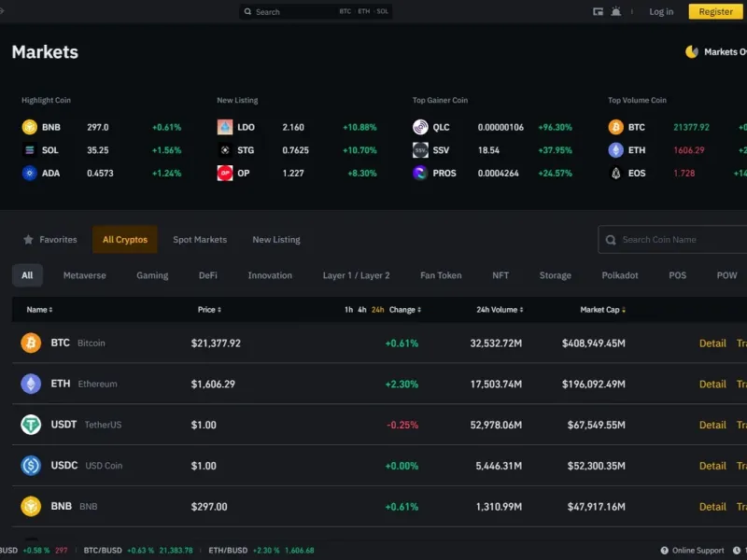Screen dimensions: 747x560
Task: Click the Favorites star icon
Action: (x=28, y=239)
